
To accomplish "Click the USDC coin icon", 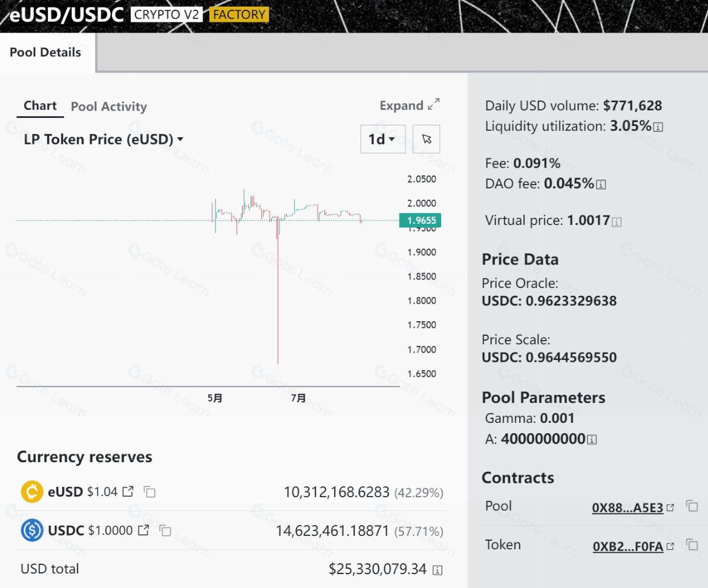I will (31, 531).
